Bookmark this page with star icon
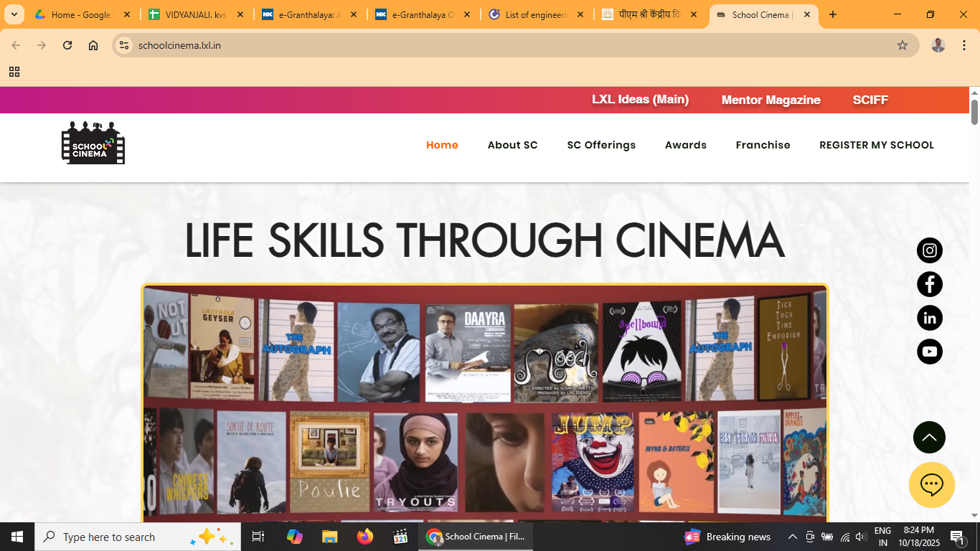The width and height of the screenshot is (980, 551). pos(902,45)
